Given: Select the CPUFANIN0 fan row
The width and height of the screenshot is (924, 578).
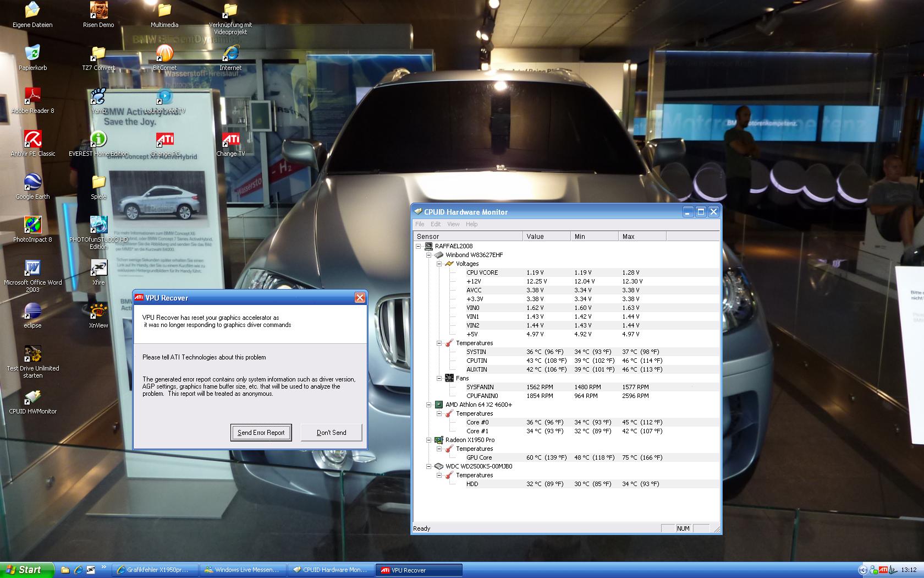Looking at the screenshot, I should click(566, 396).
